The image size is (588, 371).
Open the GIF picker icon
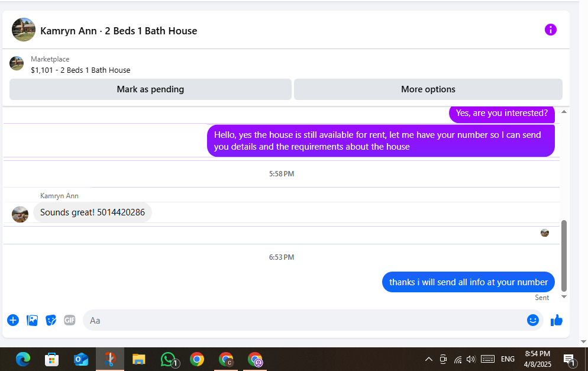[70, 320]
